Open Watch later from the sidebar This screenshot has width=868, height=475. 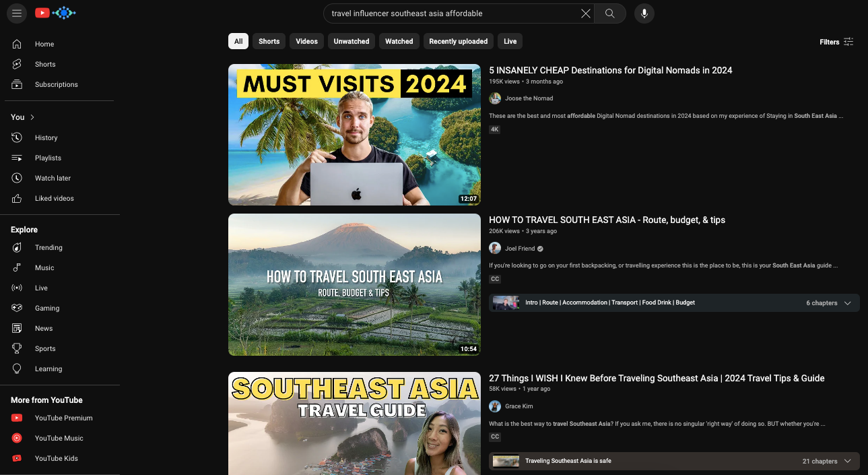(x=52, y=178)
